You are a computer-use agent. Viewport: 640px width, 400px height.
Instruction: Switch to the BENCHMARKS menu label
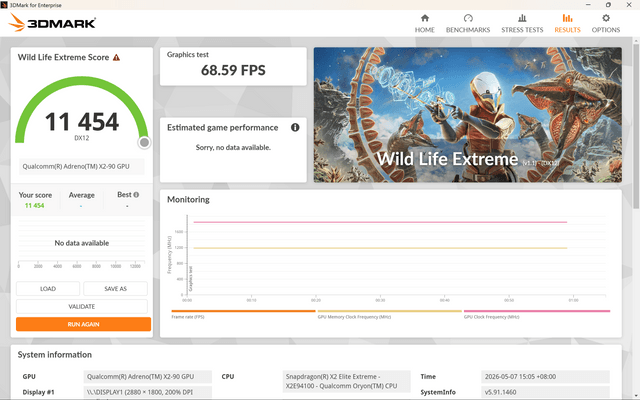[x=468, y=30]
